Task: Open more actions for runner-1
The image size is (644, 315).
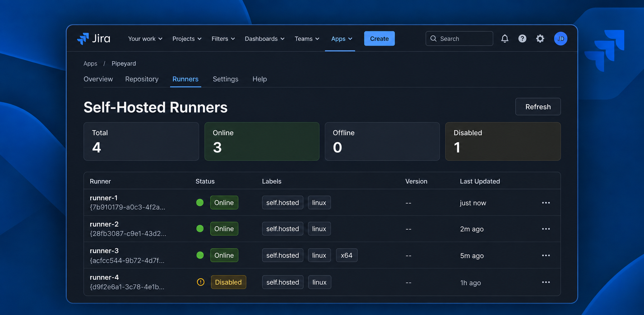Action: [x=546, y=203]
